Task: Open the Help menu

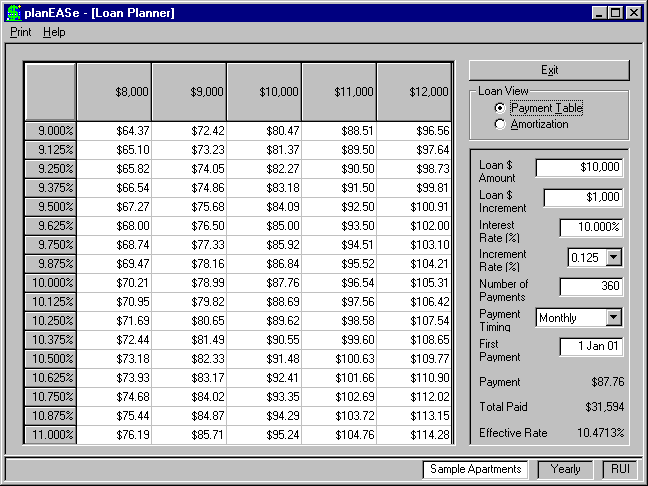Action: (54, 32)
